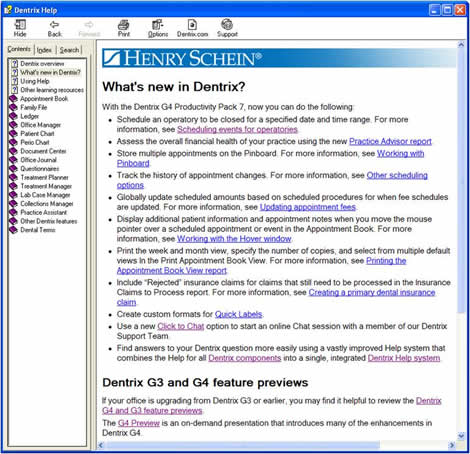
Task: Click the vertical scrollbar up arrow
Action: pyautogui.click(x=461, y=44)
